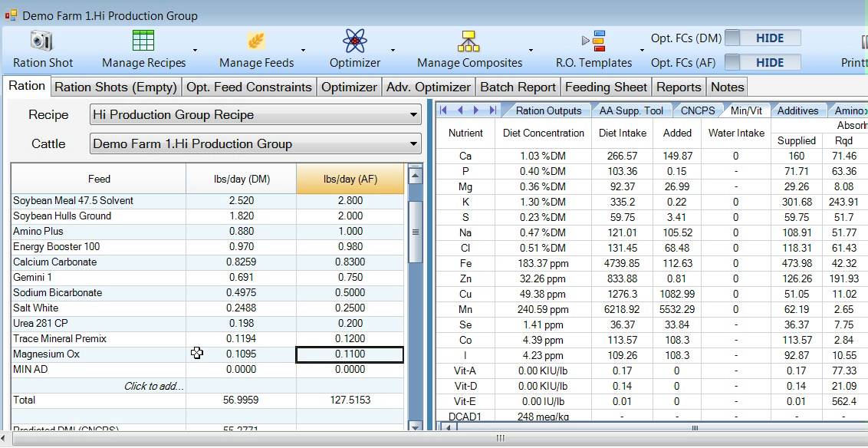The image size is (868, 448).
Task: Click nutrient grid horizontal scrollbar thumb
Action: [x=694, y=427]
